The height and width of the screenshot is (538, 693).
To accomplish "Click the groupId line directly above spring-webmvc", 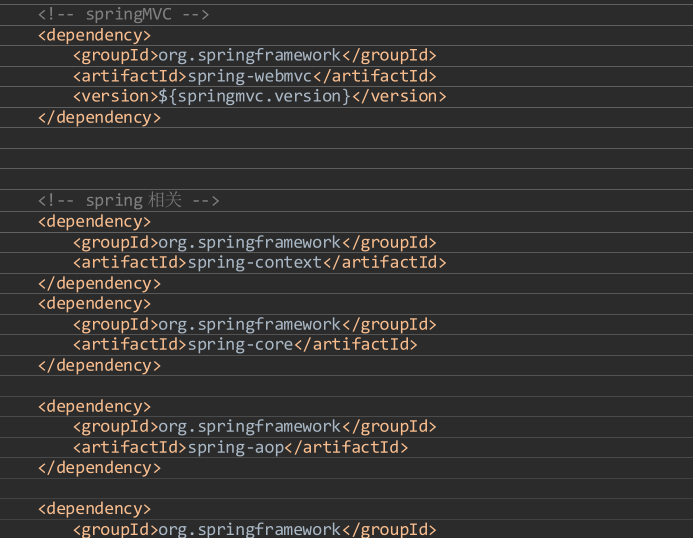I will pos(255,55).
